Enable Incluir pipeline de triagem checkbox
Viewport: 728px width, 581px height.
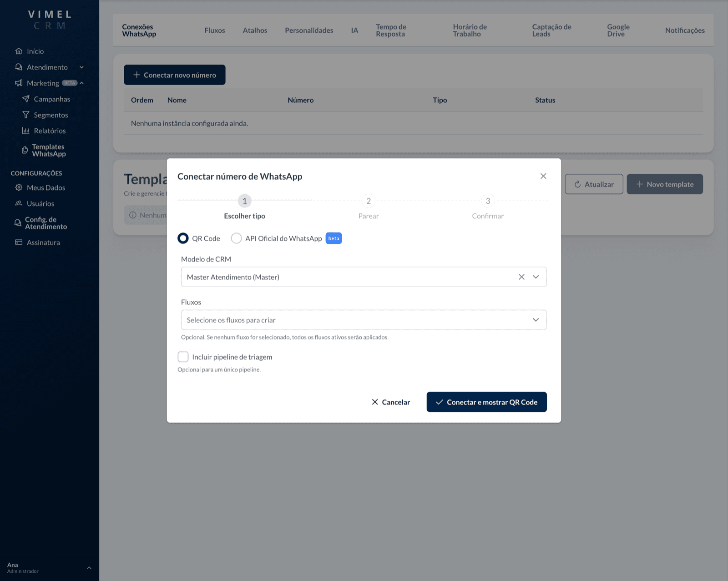[x=183, y=357]
